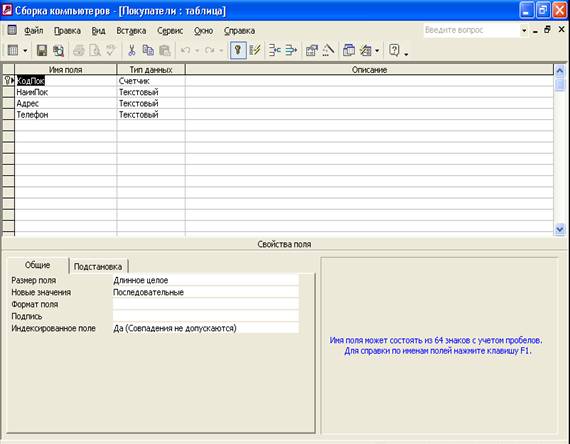Expand the View mode dropdown arrow
Viewport: 570px width, 444px height.
(x=25, y=51)
